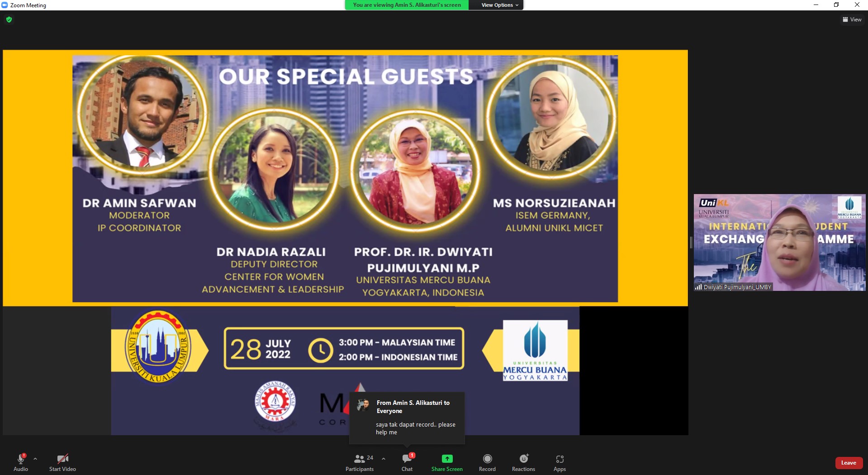Select Dwiyati Pujimulyani_UMBY video thumbnail
868x475 pixels.
pyautogui.click(x=779, y=242)
